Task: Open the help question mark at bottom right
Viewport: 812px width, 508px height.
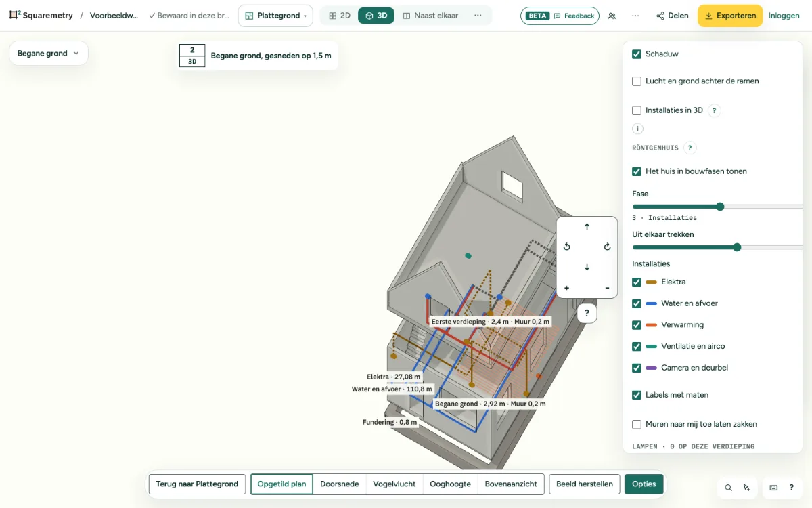Action: point(792,487)
